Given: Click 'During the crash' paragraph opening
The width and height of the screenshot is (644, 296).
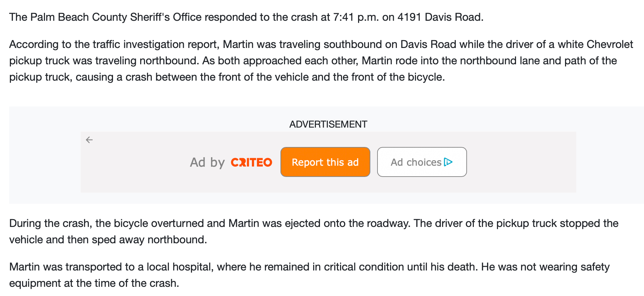Looking at the screenshot, I should pyautogui.click(x=50, y=223).
